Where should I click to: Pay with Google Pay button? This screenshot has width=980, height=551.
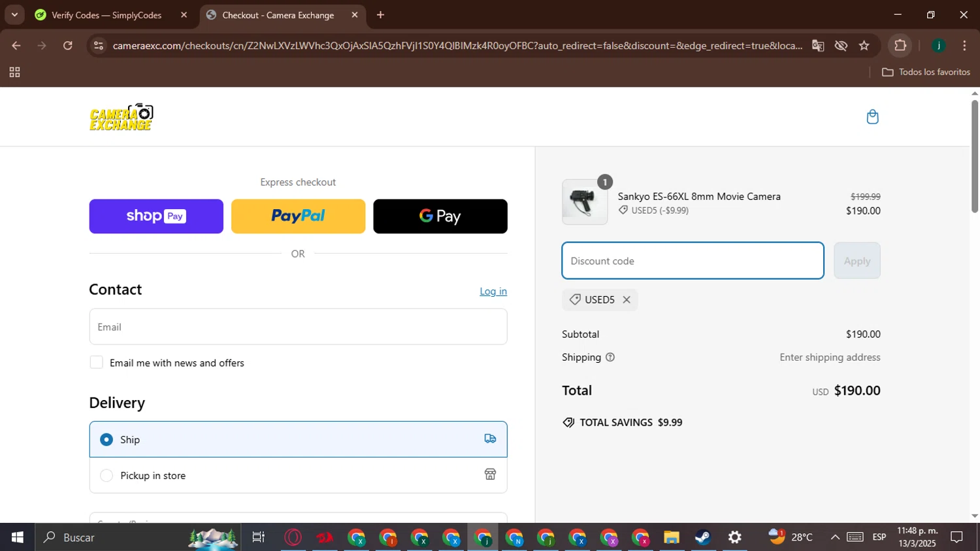pos(440,216)
